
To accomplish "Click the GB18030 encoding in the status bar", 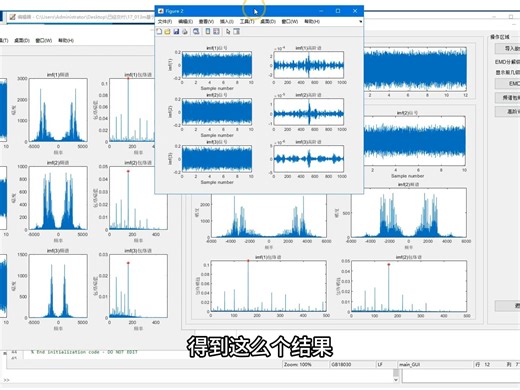I will [x=341, y=364].
